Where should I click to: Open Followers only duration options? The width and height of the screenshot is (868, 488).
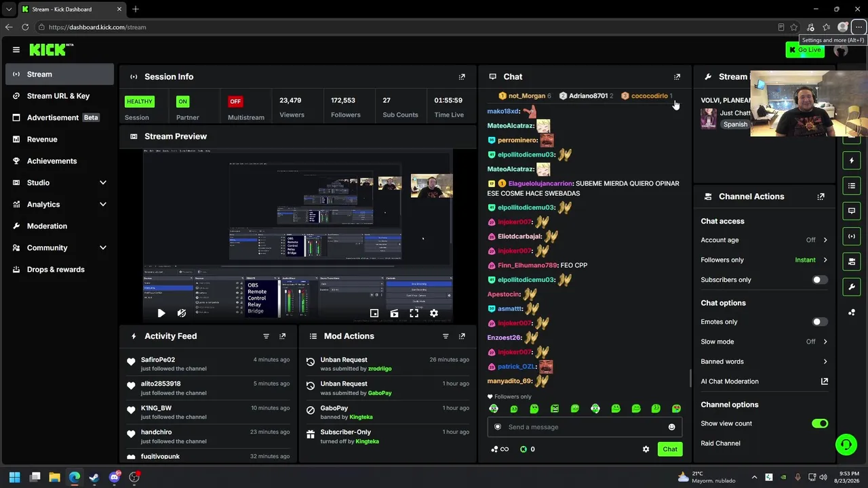764,260
